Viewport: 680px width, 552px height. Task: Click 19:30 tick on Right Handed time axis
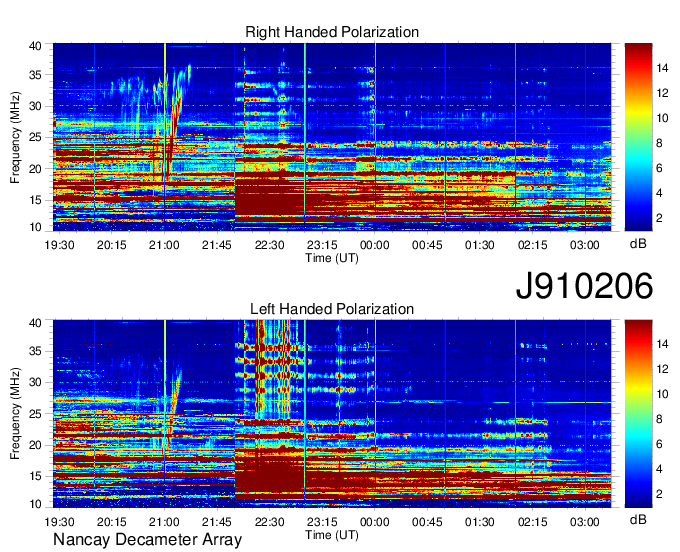pyautogui.click(x=59, y=245)
